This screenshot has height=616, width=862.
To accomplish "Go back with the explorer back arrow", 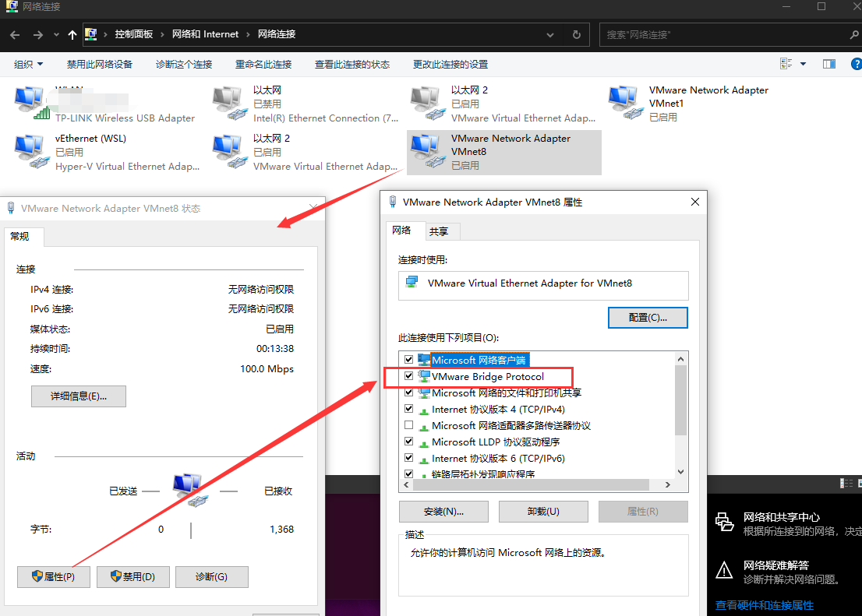I will [15, 34].
